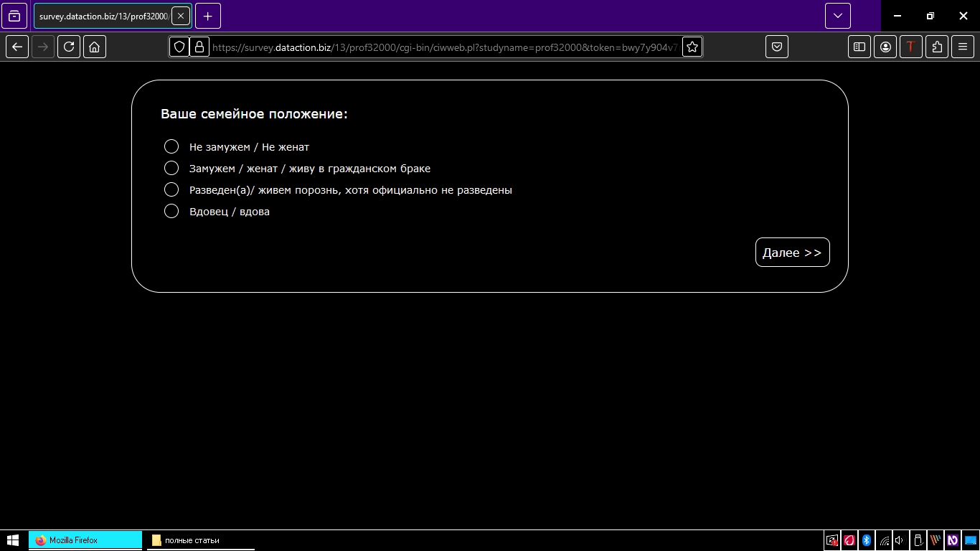This screenshot has height=551, width=980.
Task: Open the list all tabs dropdown
Action: point(838,16)
